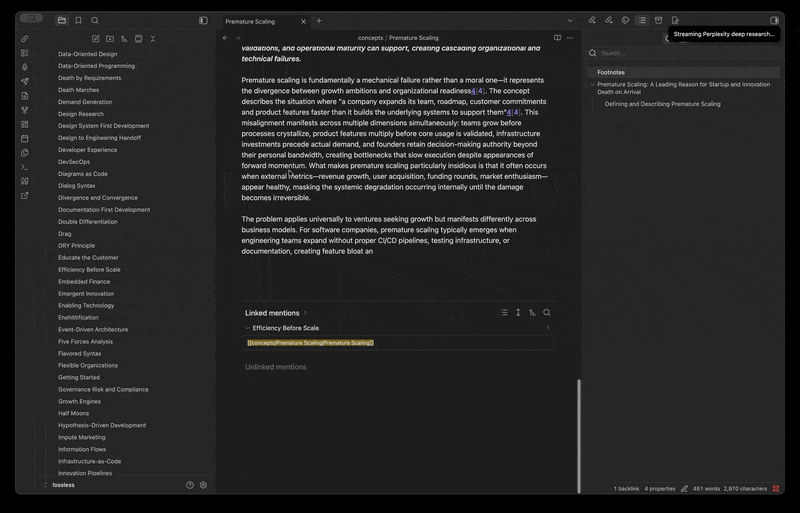Change file explorer sort order
Viewport: 800px width, 513px height.
(124, 39)
